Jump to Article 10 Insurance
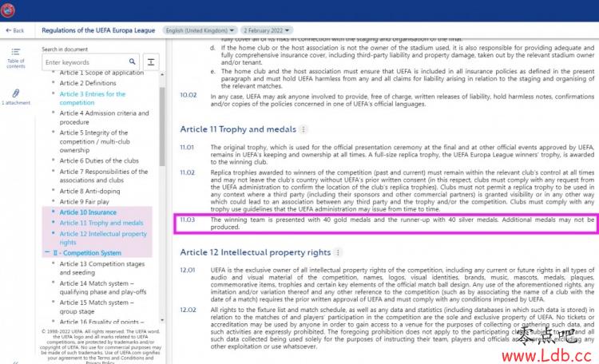The height and width of the screenshot is (364, 599). click(x=88, y=212)
